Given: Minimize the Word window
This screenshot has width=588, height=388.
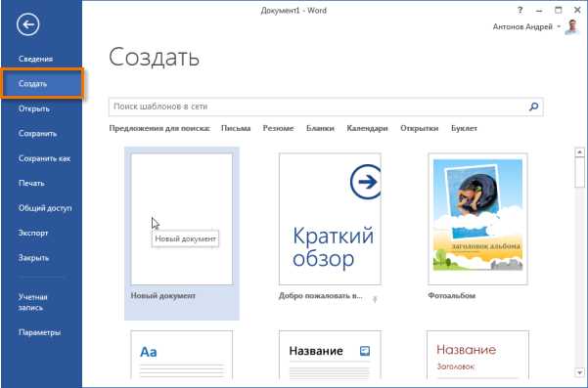Looking at the screenshot, I should click(x=539, y=11).
